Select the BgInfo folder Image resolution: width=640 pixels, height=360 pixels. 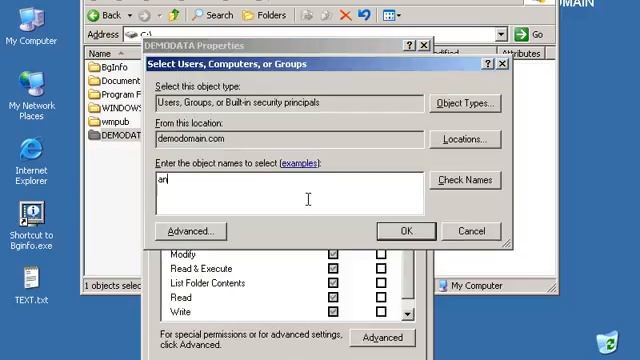click(x=108, y=67)
